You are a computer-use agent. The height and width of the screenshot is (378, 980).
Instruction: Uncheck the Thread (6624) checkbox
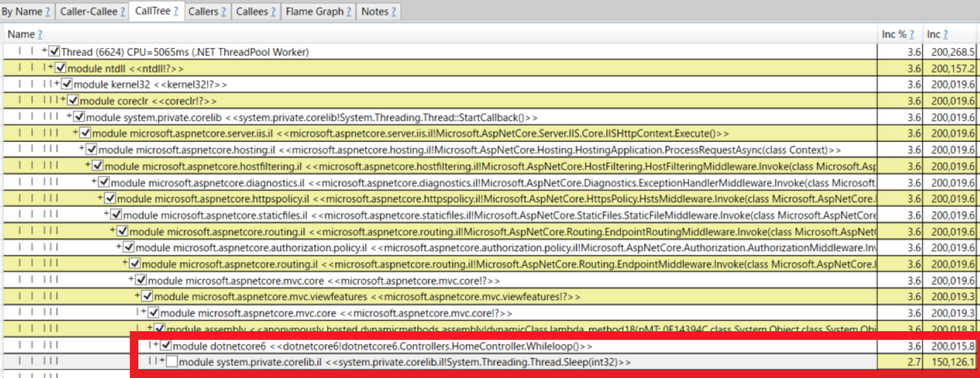54,52
